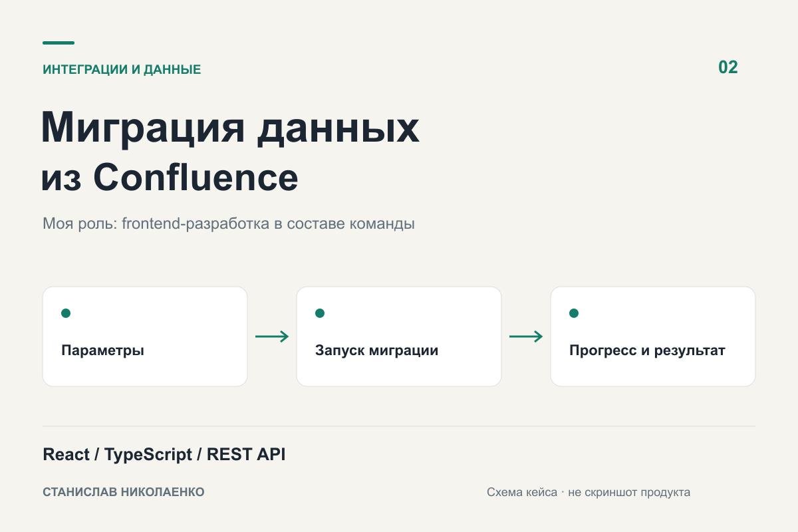Click the 'Запуск миграции' card
Screen dimensions: 798x532
pyautogui.click(x=399, y=336)
